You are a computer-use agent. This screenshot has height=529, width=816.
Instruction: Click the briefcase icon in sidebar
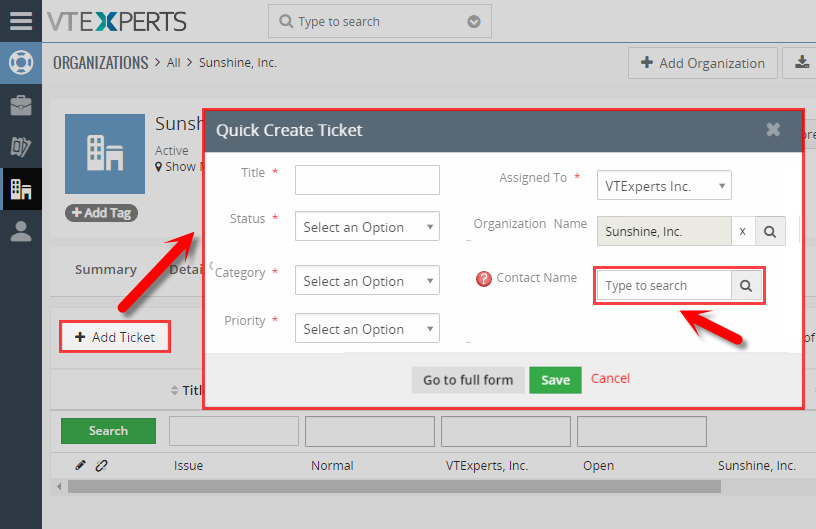tap(21, 105)
